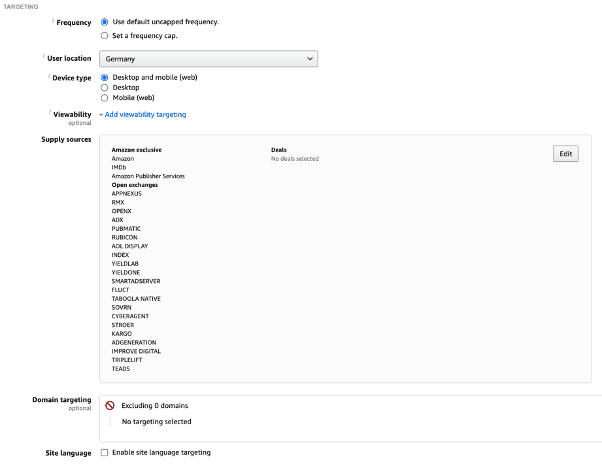Click the help icon beside Viewability

[x=50, y=113]
